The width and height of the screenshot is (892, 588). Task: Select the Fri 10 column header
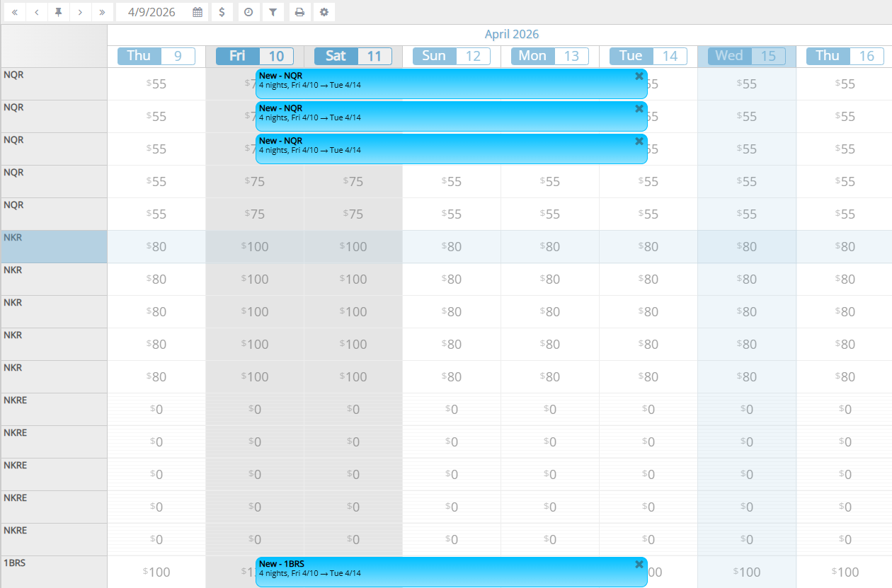(x=255, y=57)
